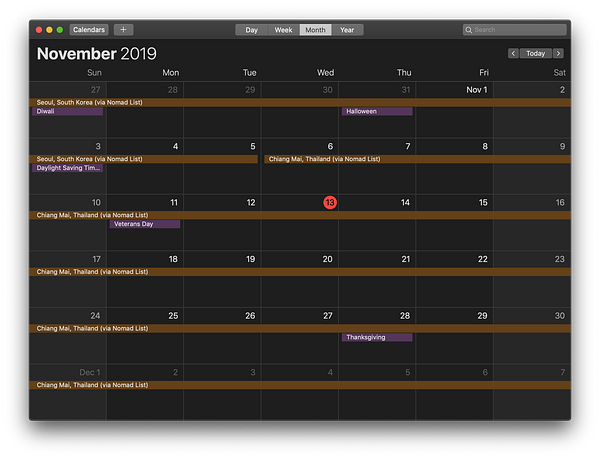
Task: Open the Calendars list button
Action: 89,30
